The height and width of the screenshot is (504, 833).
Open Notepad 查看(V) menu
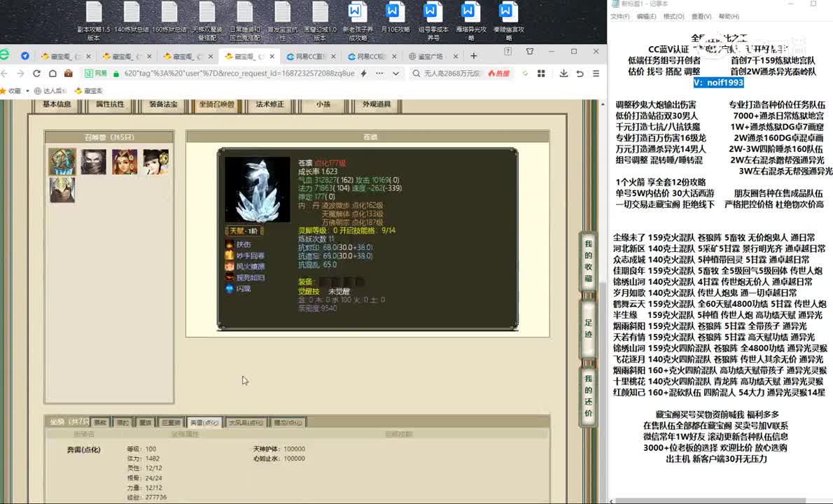pos(701,17)
